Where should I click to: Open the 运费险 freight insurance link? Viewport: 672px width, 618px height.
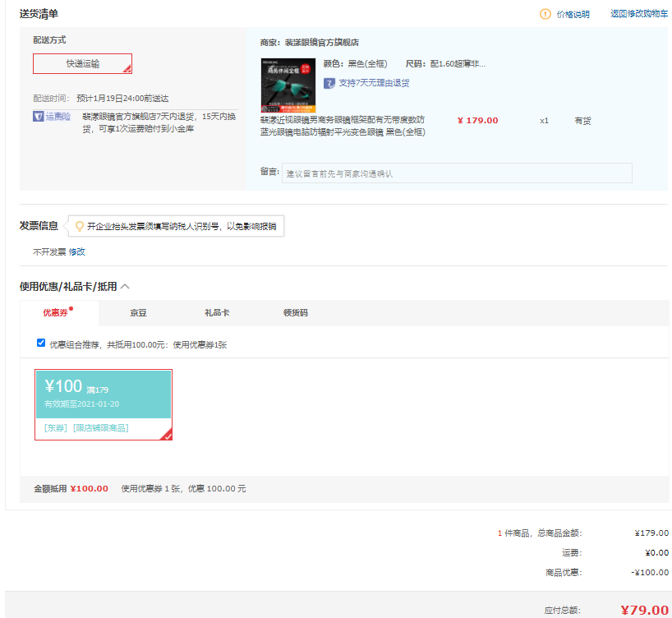pos(58,116)
